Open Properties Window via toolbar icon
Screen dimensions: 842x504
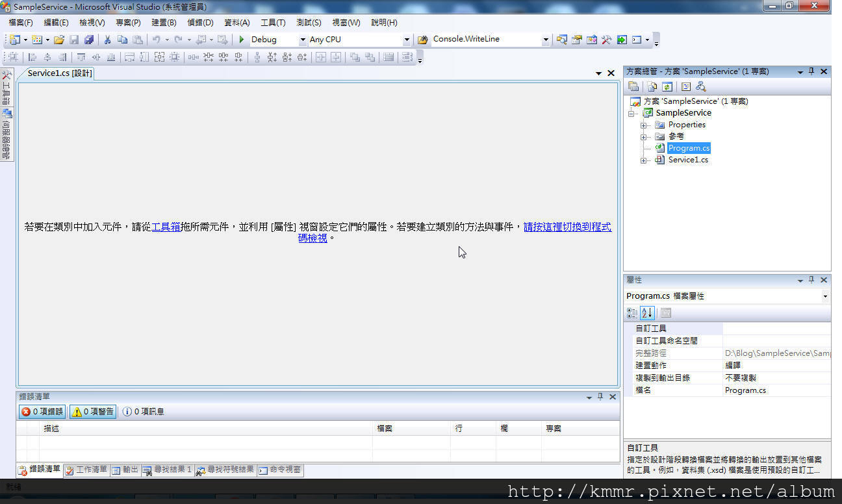pos(577,40)
